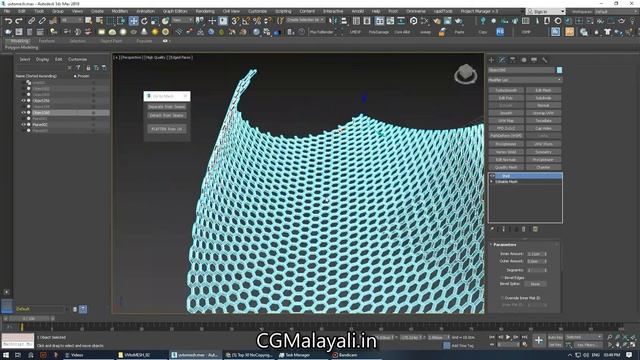Toggle the Set Key large plus button
Screen dimensions: 640x360
(x=539, y=340)
